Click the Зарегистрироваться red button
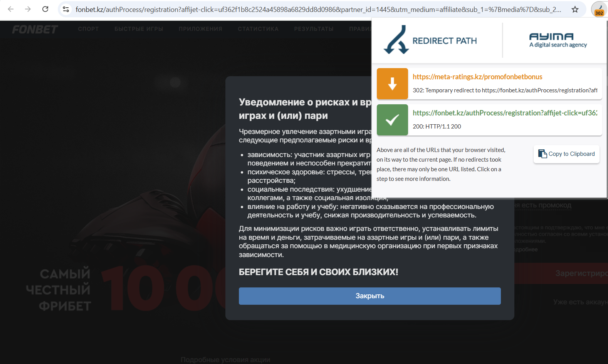Screen dimensions: 608x364 pos(561,273)
